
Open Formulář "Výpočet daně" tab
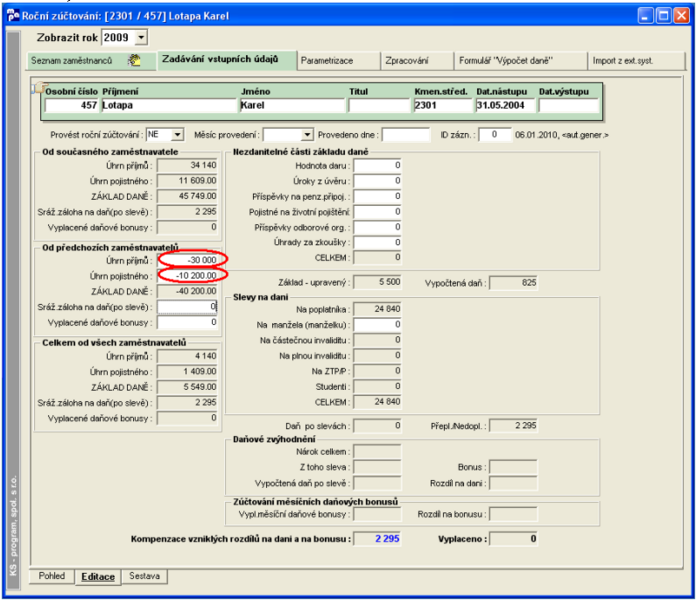coord(520,61)
